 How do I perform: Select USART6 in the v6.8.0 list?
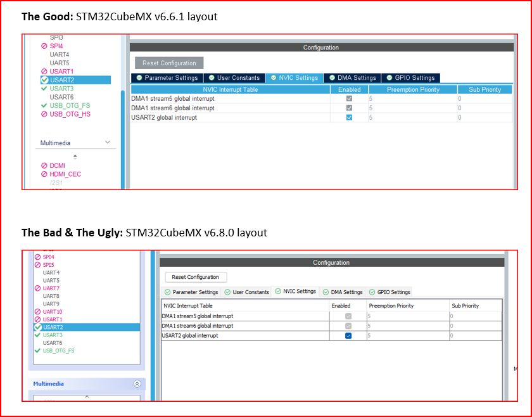tap(53, 343)
